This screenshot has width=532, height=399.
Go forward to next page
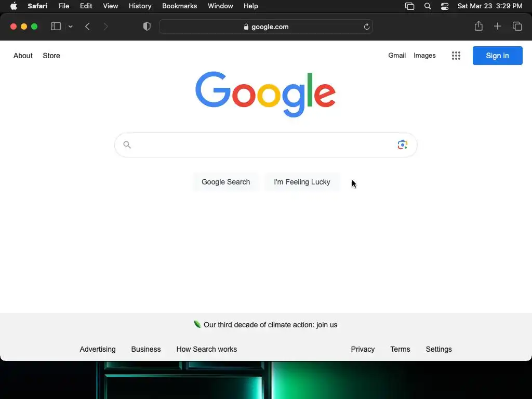105,26
